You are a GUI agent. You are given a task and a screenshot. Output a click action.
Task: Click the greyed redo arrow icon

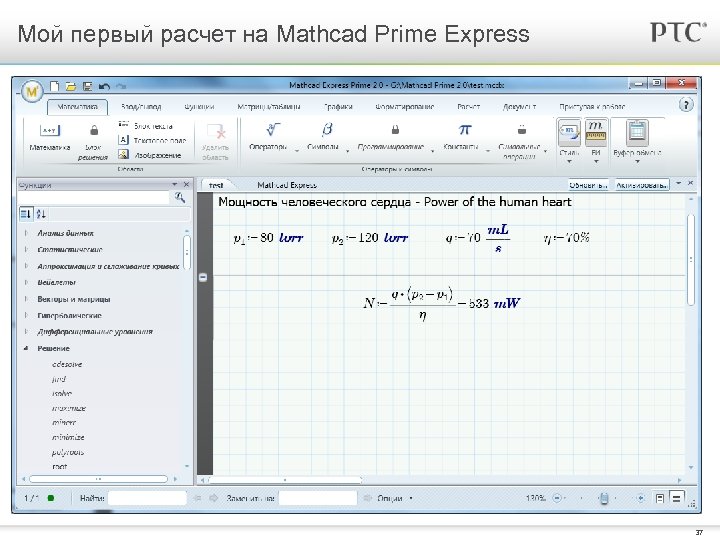click(x=121, y=86)
